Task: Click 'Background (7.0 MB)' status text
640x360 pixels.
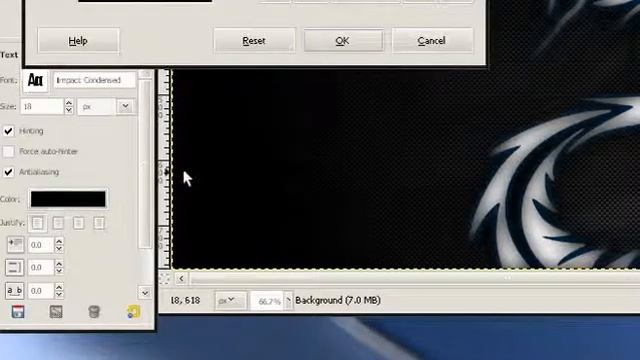Action: (x=338, y=300)
